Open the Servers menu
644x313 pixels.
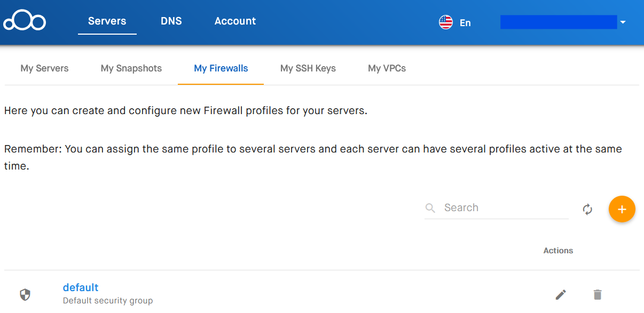(x=107, y=21)
